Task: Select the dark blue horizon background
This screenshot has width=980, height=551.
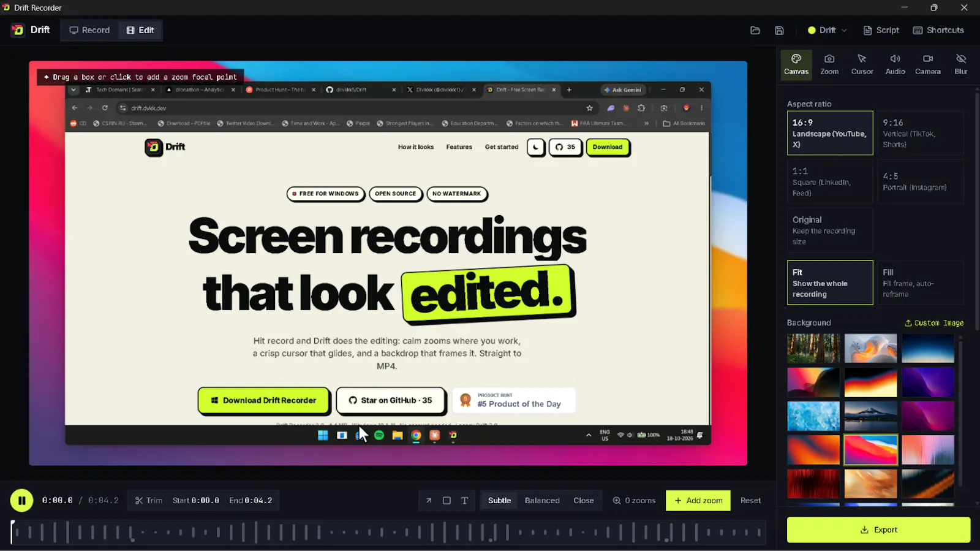Action: [x=928, y=348]
